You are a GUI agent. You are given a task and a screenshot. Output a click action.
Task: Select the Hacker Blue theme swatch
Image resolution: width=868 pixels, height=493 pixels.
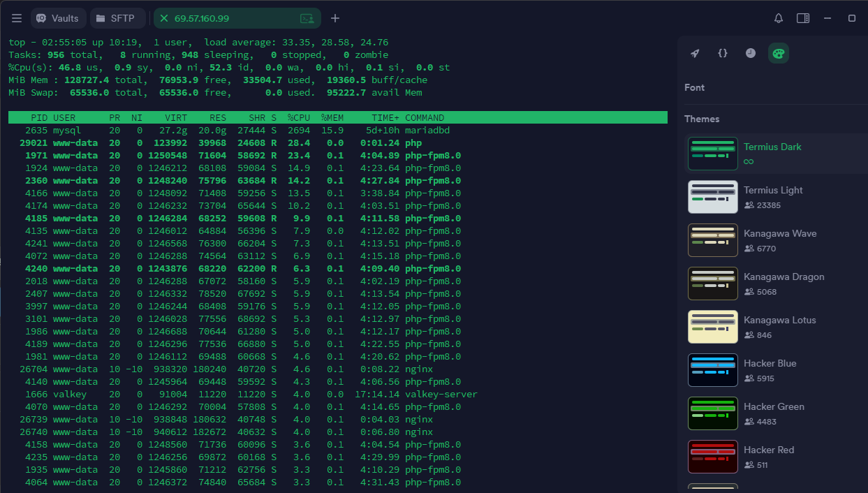(x=713, y=370)
